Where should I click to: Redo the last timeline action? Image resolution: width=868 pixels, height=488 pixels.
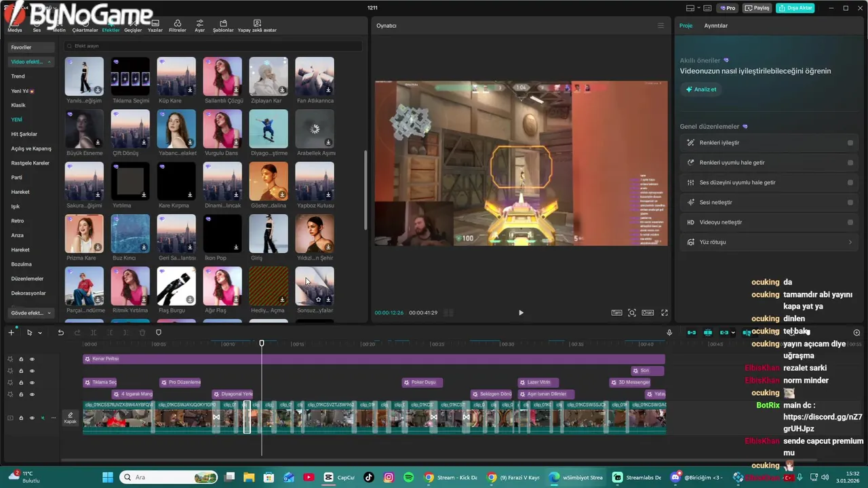(x=77, y=332)
